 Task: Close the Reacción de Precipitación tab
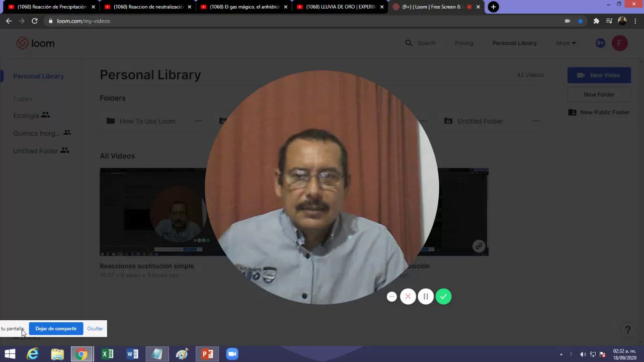pos(93,7)
